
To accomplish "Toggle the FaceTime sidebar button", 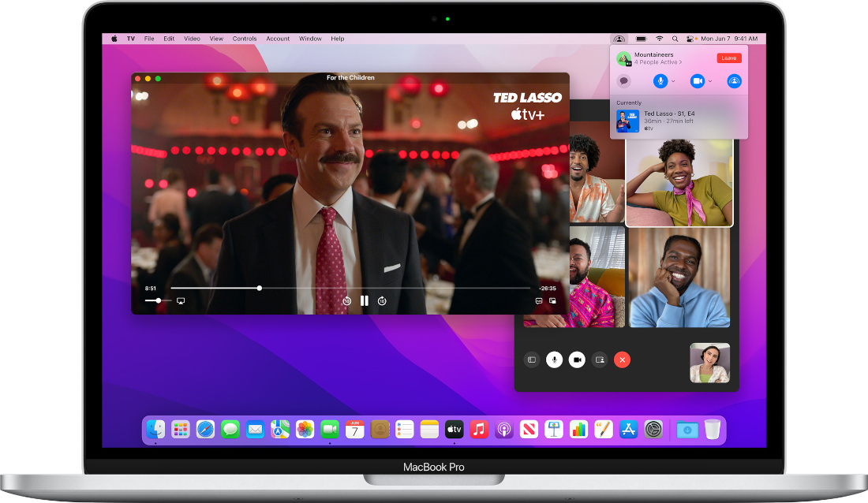I will 531,360.
